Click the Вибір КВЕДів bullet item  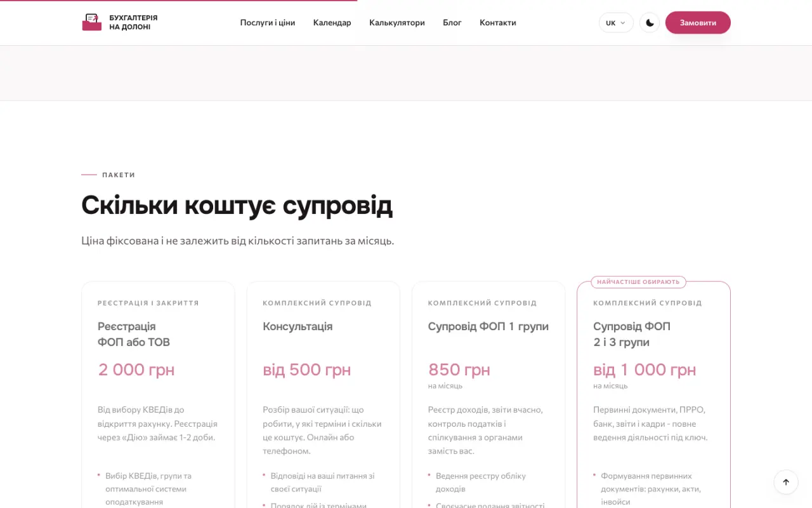tap(148, 489)
